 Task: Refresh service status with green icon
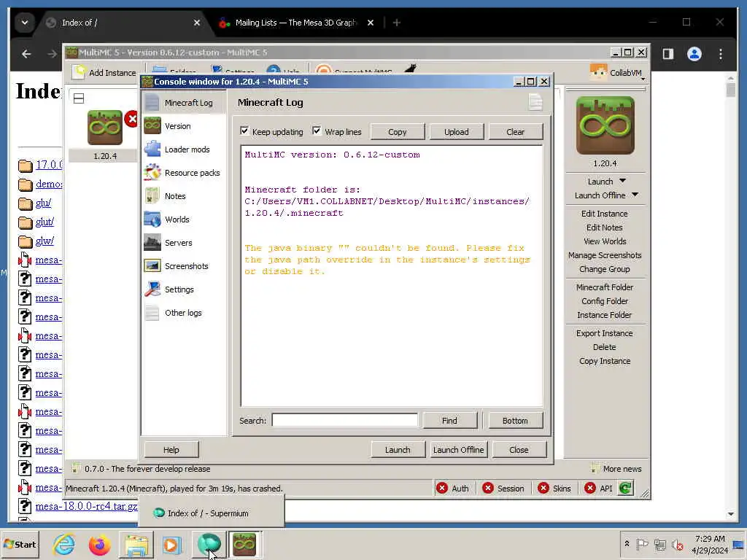(x=625, y=488)
